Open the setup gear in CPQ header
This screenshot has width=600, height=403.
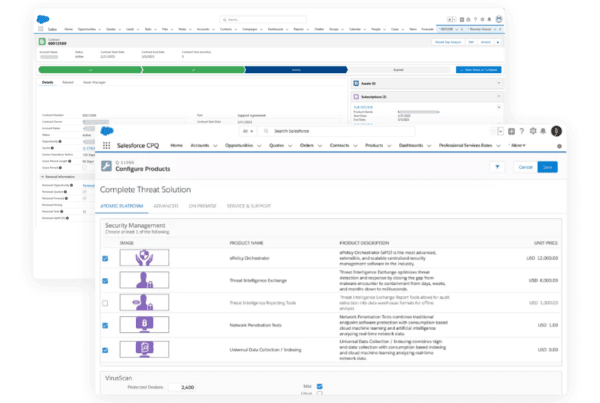pyautogui.click(x=533, y=131)
